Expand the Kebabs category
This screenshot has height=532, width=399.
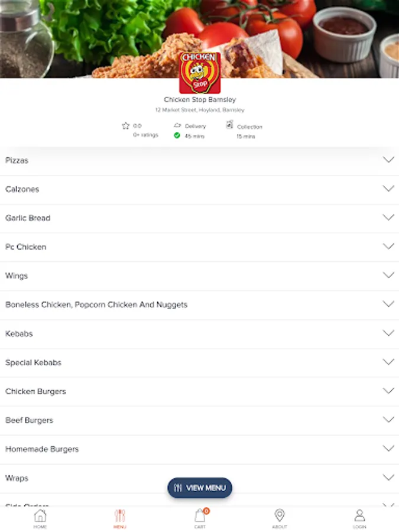click(x=200, y=333)
